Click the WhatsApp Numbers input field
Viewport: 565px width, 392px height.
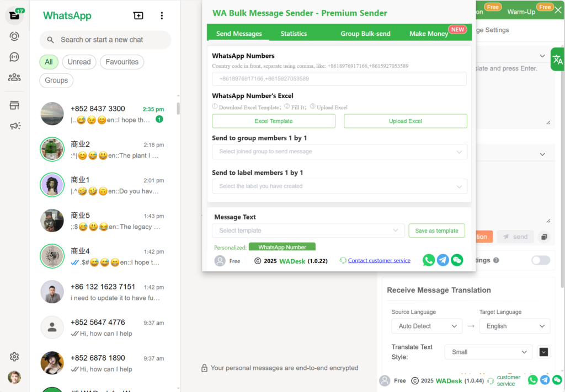[x=339, y=79]
